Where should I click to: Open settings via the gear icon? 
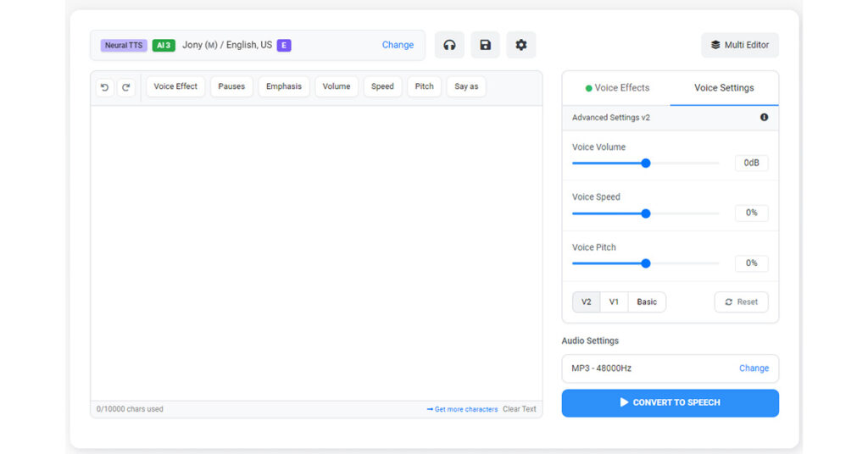coord(520,45)
